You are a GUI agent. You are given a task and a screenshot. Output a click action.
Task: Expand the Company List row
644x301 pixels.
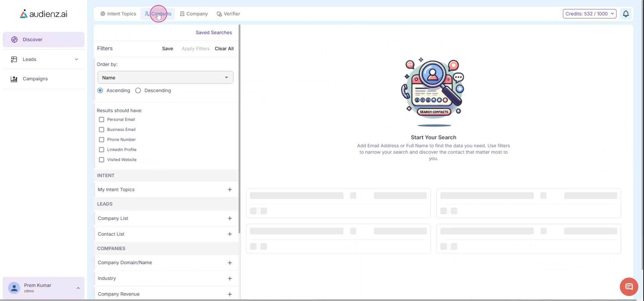click(x=166, y=219)
